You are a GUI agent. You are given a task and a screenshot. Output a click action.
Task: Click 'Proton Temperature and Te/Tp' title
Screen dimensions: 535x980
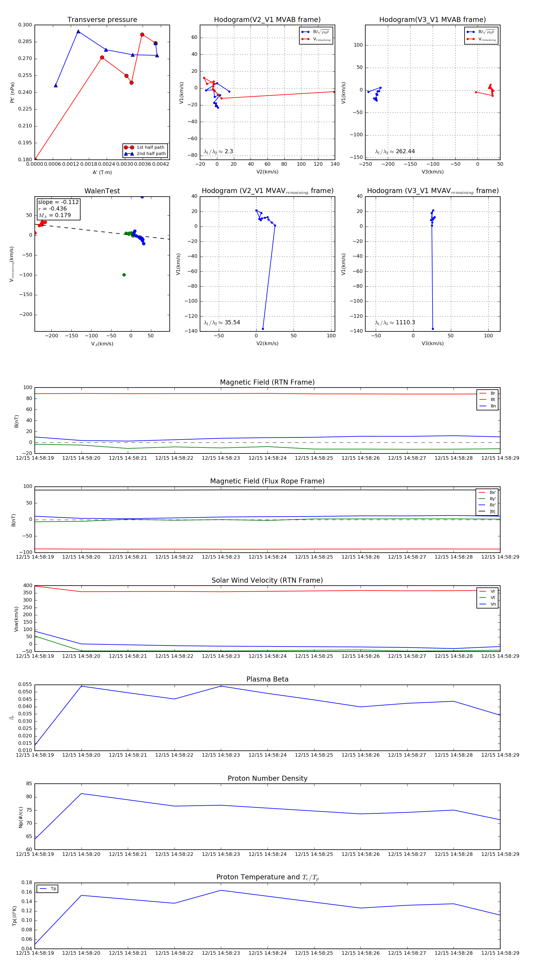267,877
